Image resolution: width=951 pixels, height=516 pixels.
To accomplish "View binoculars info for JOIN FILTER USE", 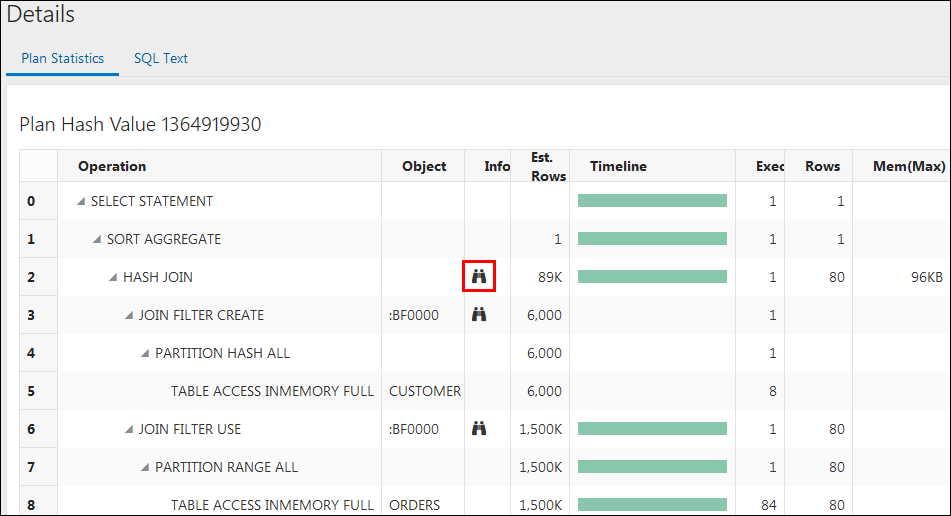I will coord(479,428).
